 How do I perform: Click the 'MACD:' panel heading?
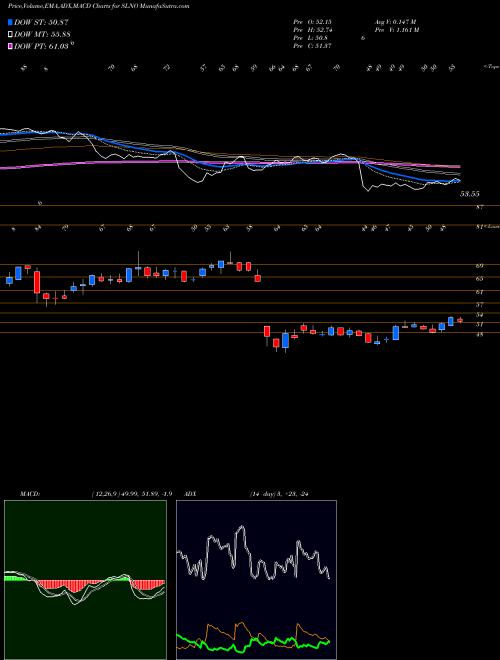30,494
